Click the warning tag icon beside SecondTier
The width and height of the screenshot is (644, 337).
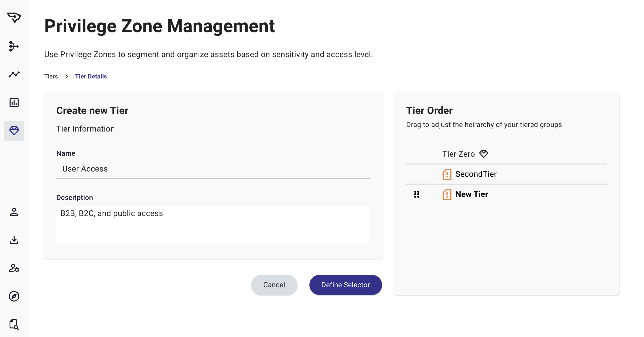pyautogui.click(x=447, y=174)
